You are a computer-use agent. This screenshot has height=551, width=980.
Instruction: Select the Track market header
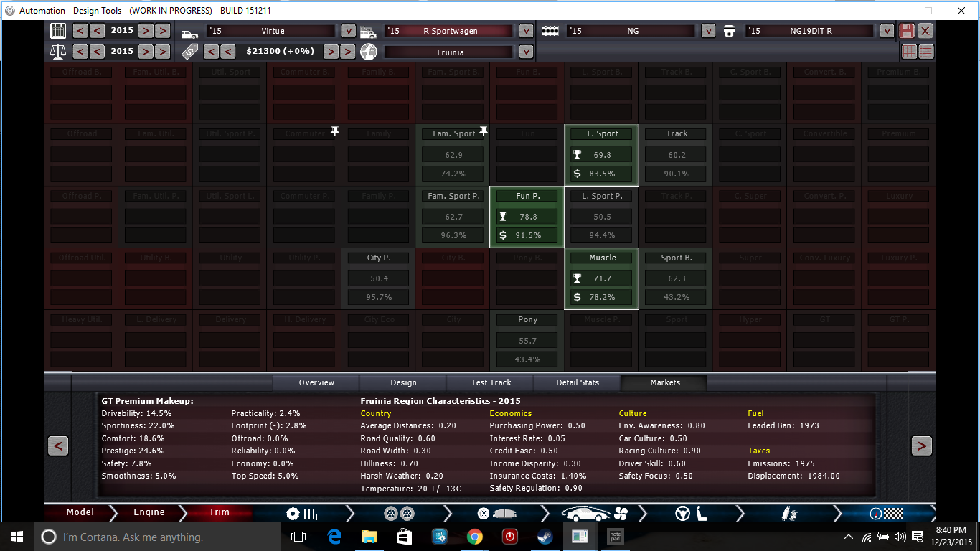tap(676, 133)
